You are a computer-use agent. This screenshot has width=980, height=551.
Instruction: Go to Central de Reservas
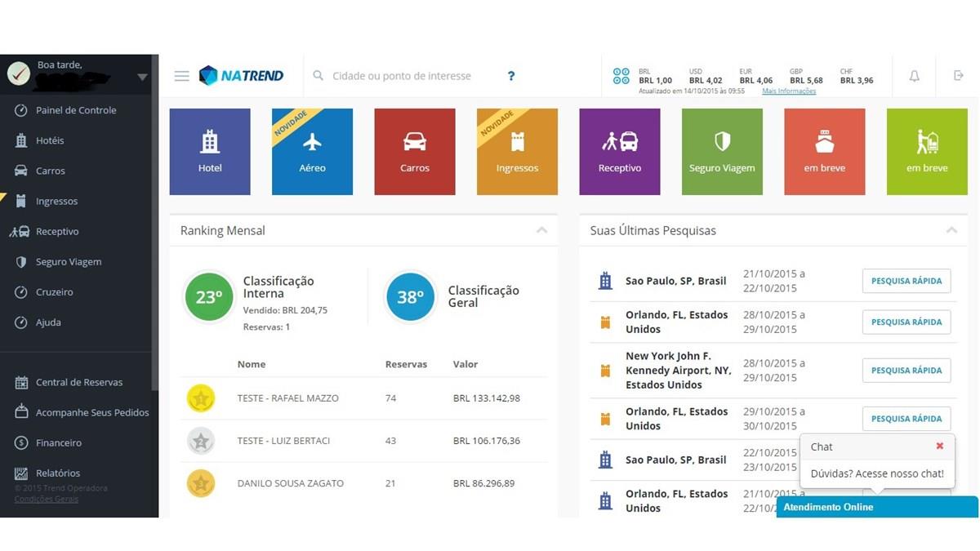coord(78,382)
